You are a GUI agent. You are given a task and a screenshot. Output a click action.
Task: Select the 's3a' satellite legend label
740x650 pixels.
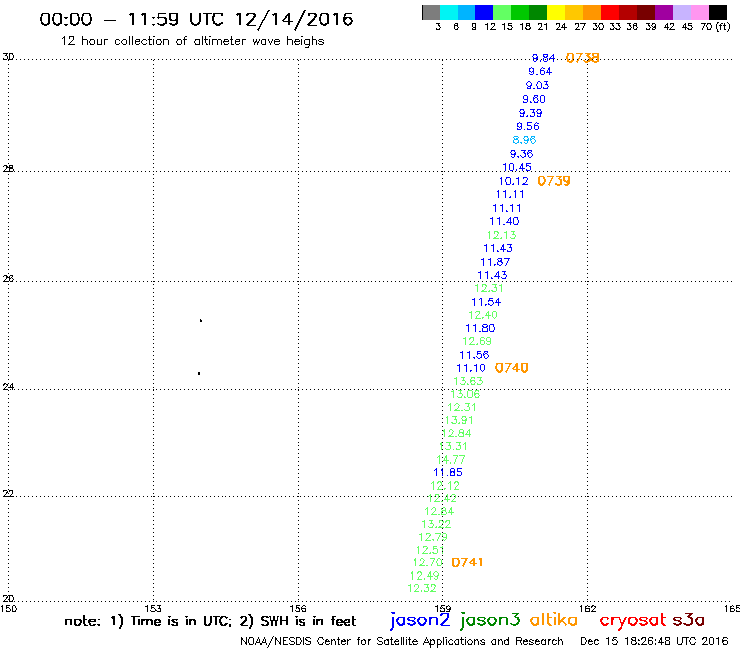(689, 620)
